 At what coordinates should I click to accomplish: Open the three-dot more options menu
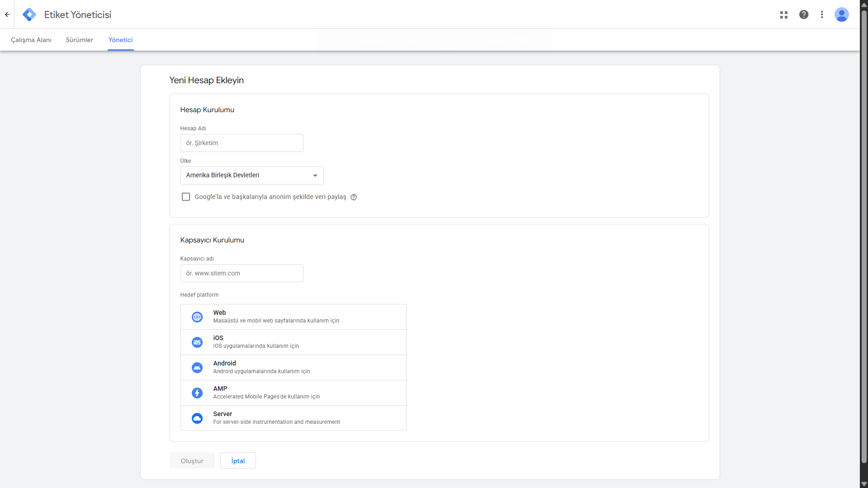(x=822, y=14)
